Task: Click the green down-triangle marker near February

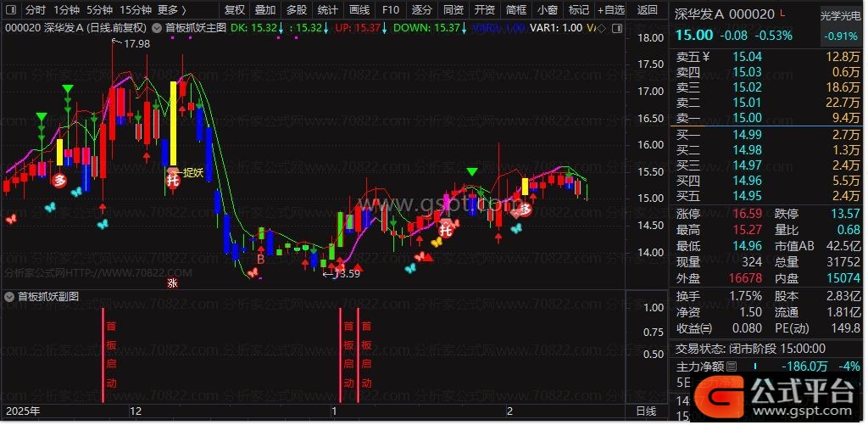Action: click(x=471, y=173)
